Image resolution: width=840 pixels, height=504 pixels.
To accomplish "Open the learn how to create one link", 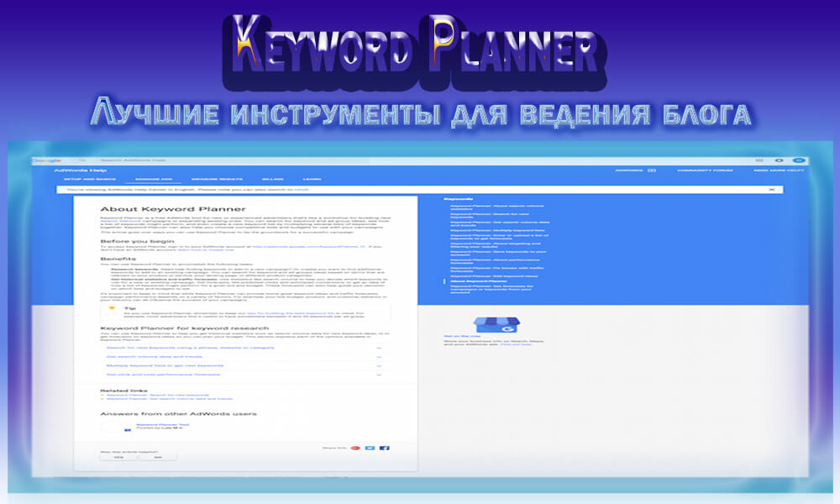I will click(x=206, y=249).
